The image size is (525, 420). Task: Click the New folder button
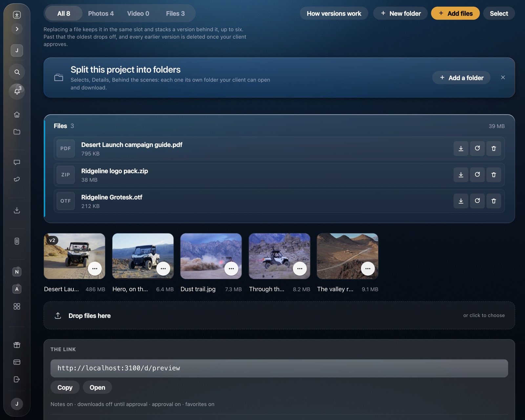[401, 13]
